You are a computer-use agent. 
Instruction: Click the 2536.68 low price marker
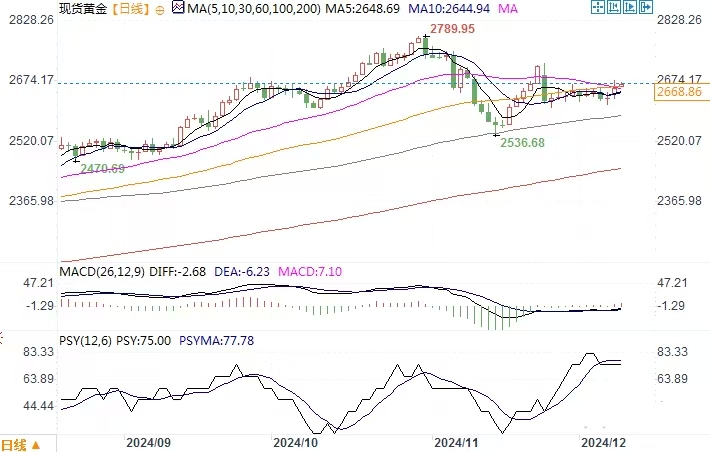pos(522,143)
